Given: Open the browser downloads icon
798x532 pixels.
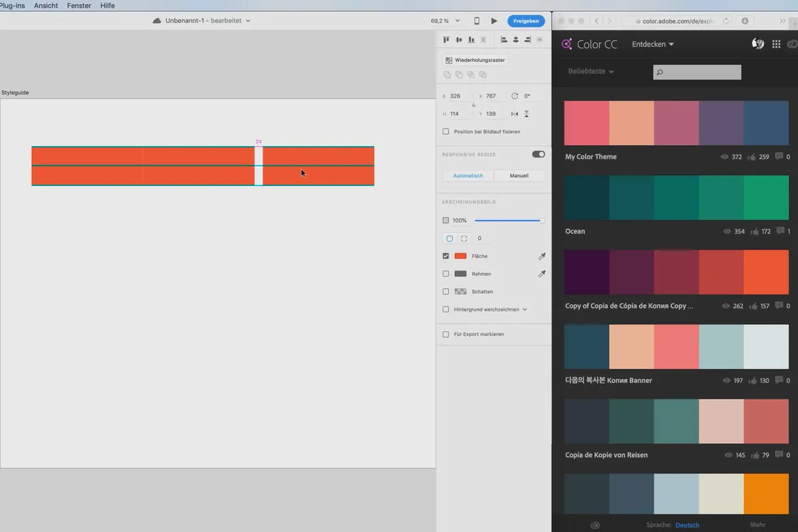Looking at the screenshot, I should click(745, 21).
